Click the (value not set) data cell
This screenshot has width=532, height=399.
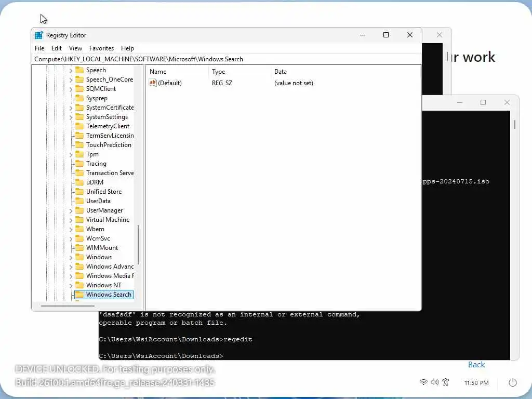pos(294,83)
